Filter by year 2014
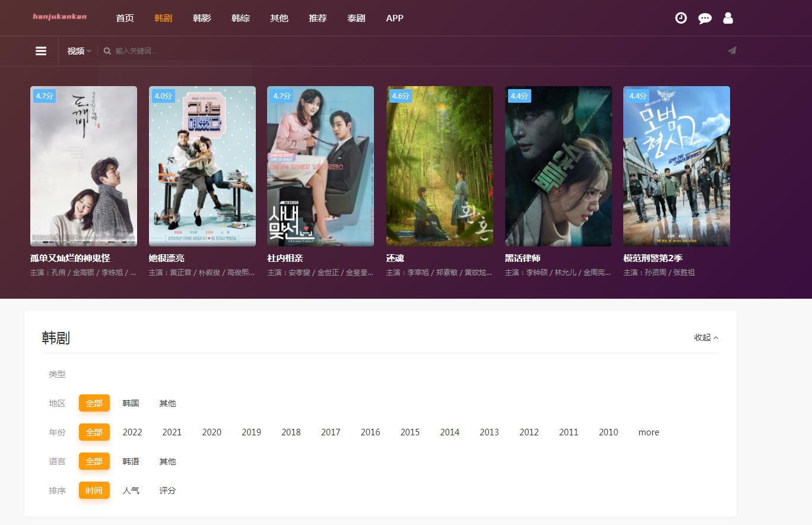812x525 pixels. click(x=450, y=432)
